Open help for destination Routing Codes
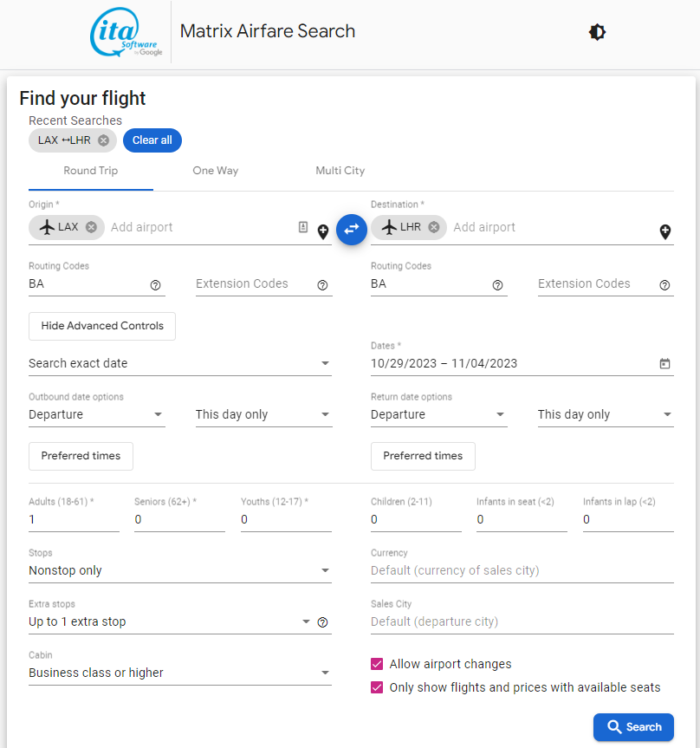700x748 pixels. tap(497, 285)
